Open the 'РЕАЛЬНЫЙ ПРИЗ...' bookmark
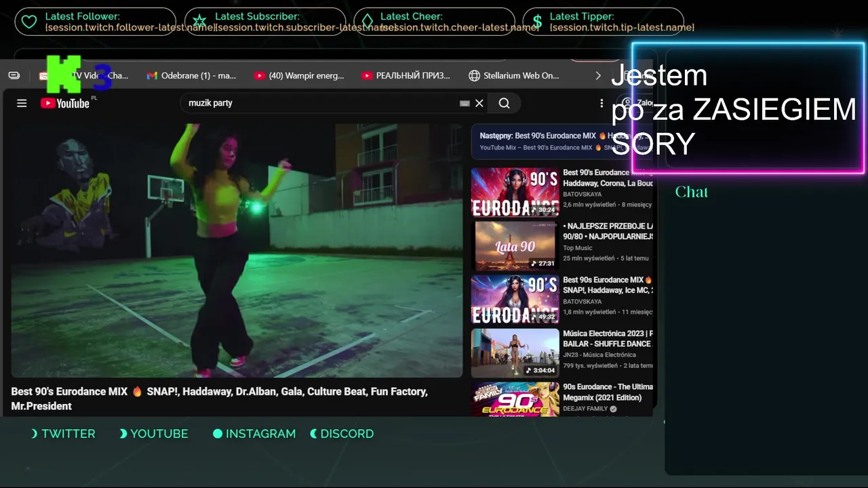Viewport: 868px width, 488px height. click(x=406, y=76)
